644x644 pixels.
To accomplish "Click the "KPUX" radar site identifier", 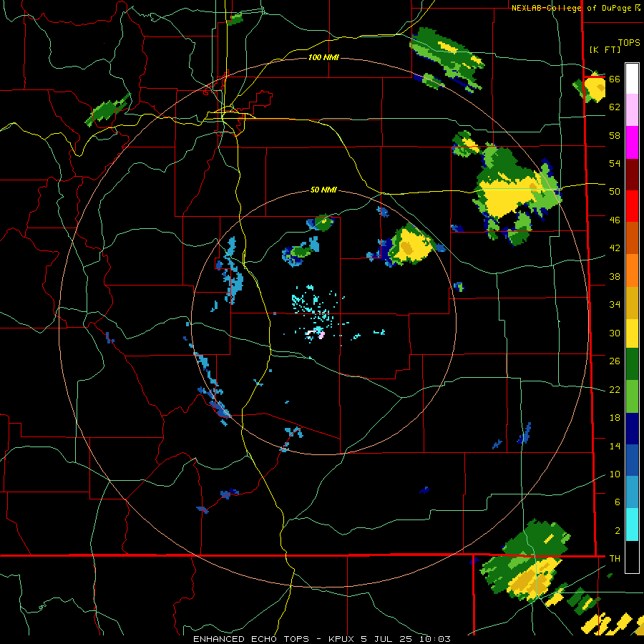I will pyautogui.click(x=343, y=639).
